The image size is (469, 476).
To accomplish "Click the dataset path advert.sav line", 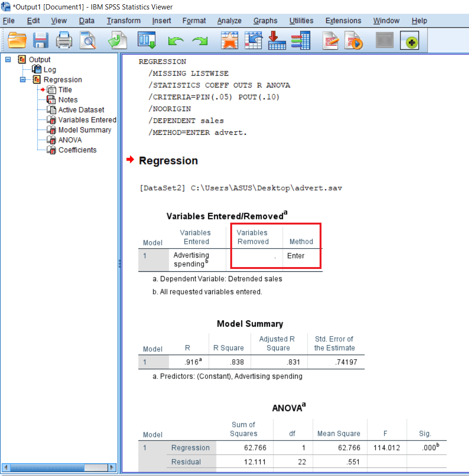I will point(241,188).
